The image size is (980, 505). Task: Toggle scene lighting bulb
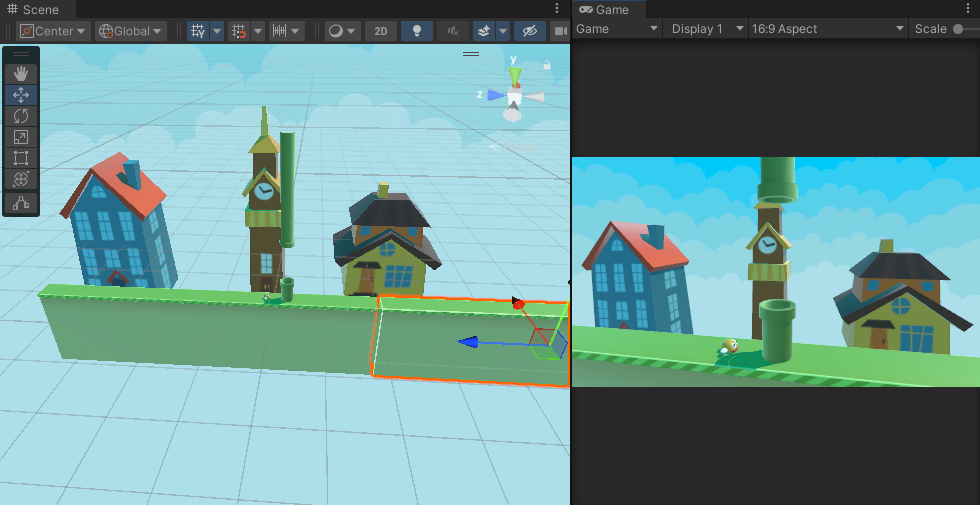pyautogui.click(x=417, y=31)
